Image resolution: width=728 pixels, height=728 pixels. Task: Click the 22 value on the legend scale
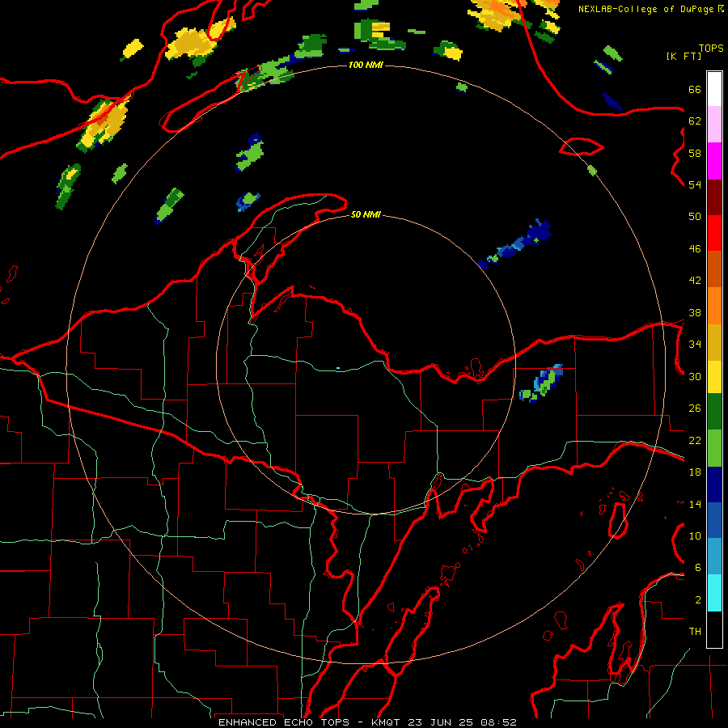click(695, 440)
